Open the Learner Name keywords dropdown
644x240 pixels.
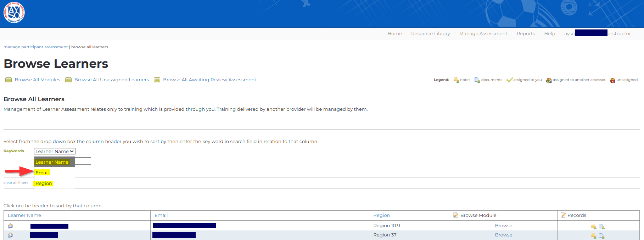pos(55,151)
